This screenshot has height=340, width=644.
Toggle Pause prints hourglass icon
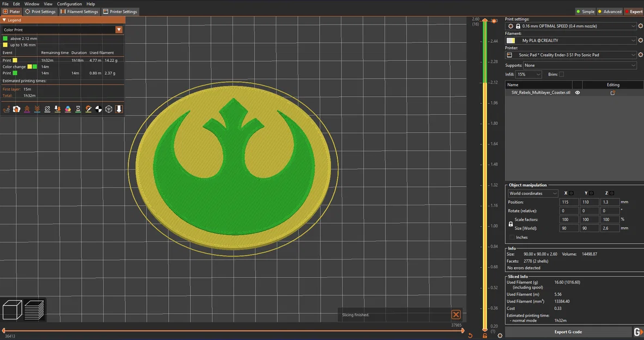[78, 109]
